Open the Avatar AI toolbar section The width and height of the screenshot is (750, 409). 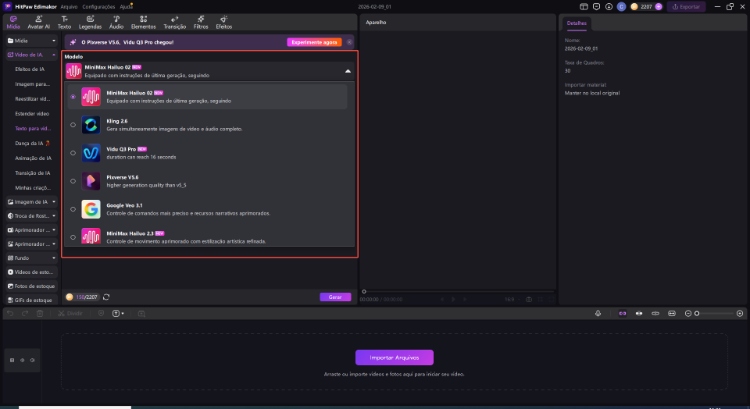click(39, 21)
